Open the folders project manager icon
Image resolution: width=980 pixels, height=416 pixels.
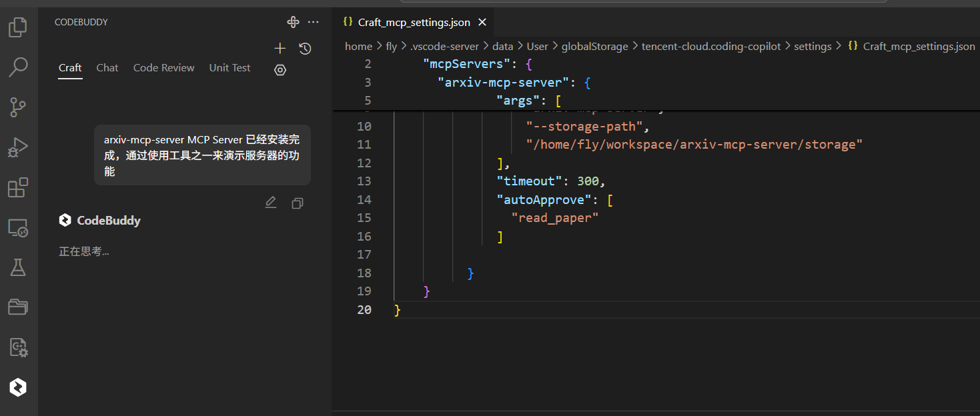(x=18, y=307)
